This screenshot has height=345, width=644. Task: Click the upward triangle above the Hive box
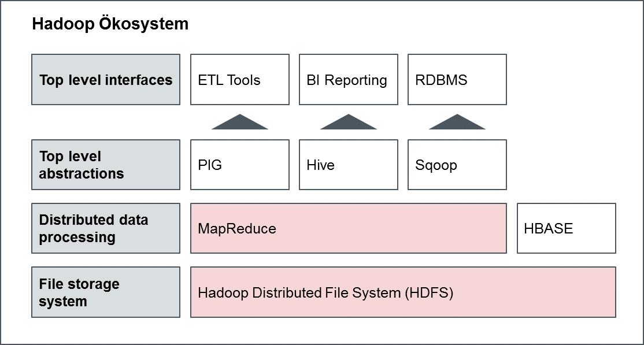pos(349,123)
